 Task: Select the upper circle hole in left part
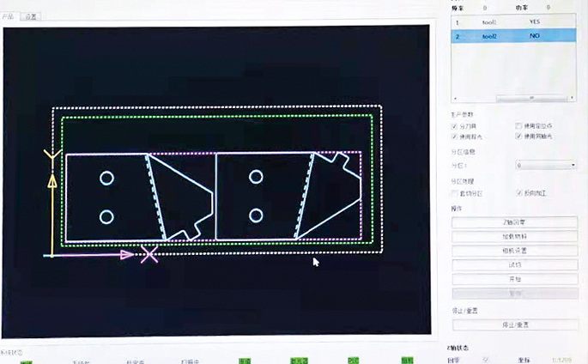coord(106,179)
